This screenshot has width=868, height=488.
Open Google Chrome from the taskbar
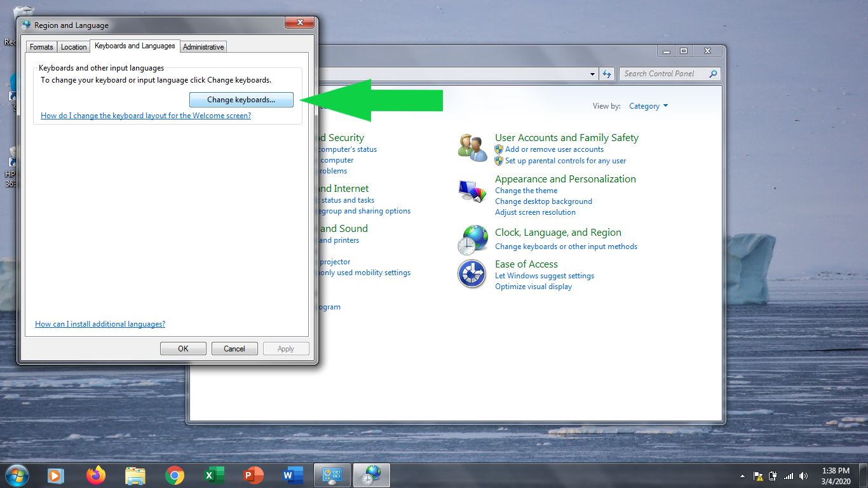[174, 475]
